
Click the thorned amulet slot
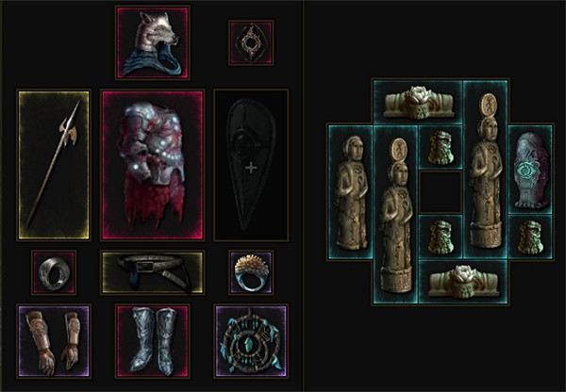coord(251,42)
